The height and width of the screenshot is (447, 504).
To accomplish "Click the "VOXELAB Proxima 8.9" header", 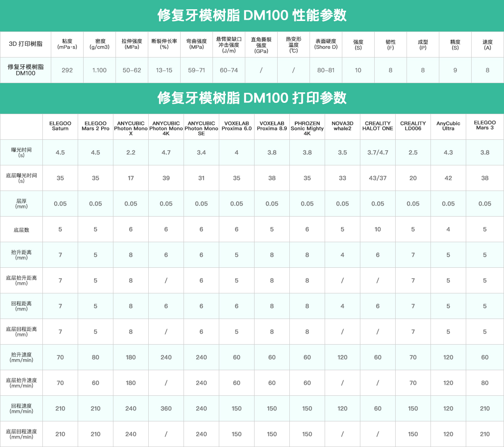I will [x=272, y=126].
